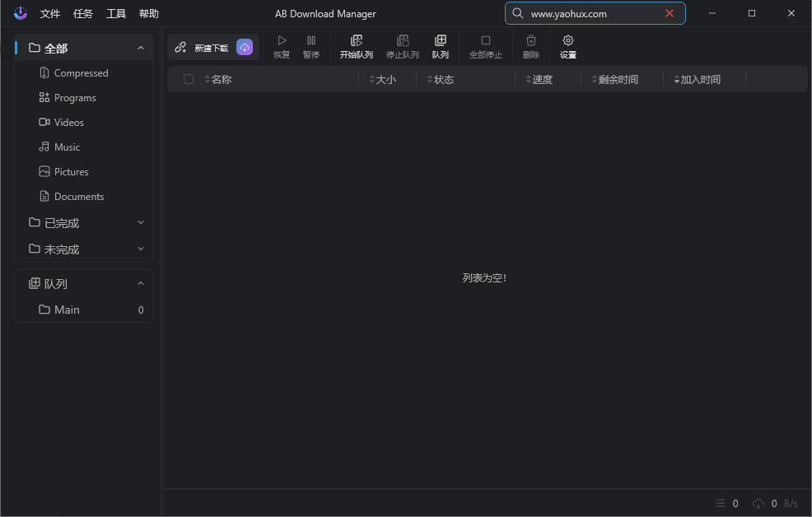This screenshot has width=812, height=517.
Task: Open the 文件 menu
Action: point(50,14)
